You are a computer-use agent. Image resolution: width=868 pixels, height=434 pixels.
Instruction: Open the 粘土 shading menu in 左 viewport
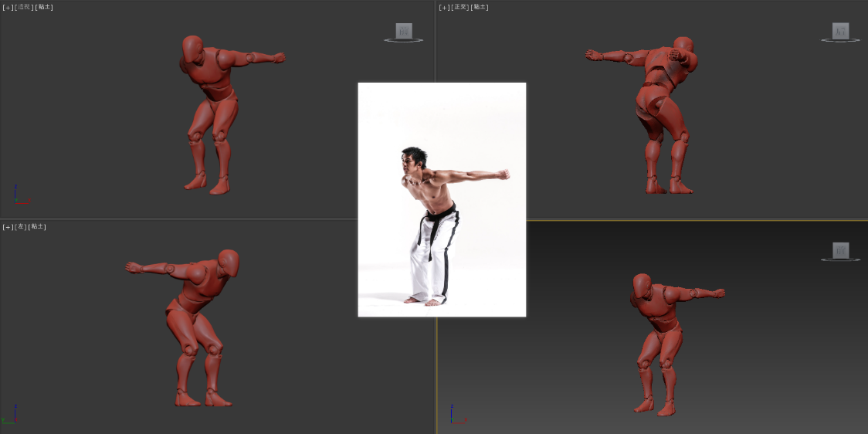point(38,227)
